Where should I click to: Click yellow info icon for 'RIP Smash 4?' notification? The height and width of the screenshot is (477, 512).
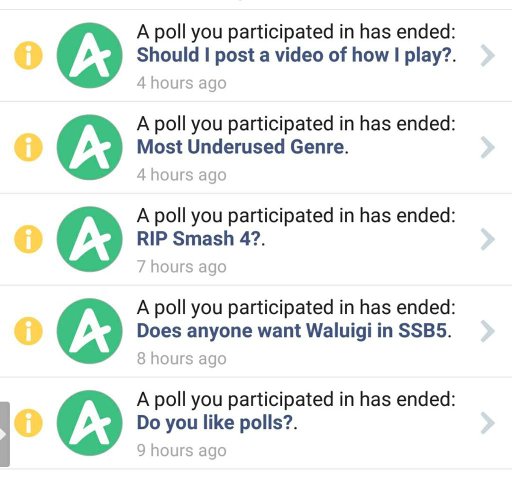[28, 239]
